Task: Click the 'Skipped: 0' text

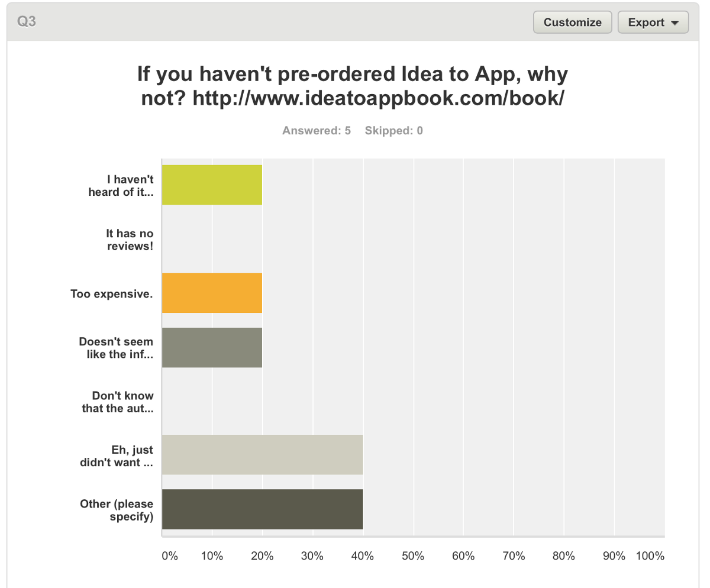Action: [393, 131]
